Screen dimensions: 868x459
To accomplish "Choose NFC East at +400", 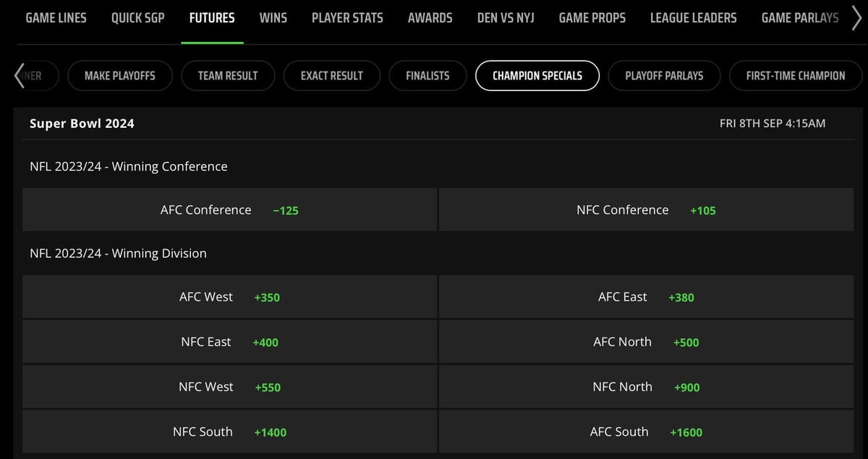I will click(x=229, y=342).
